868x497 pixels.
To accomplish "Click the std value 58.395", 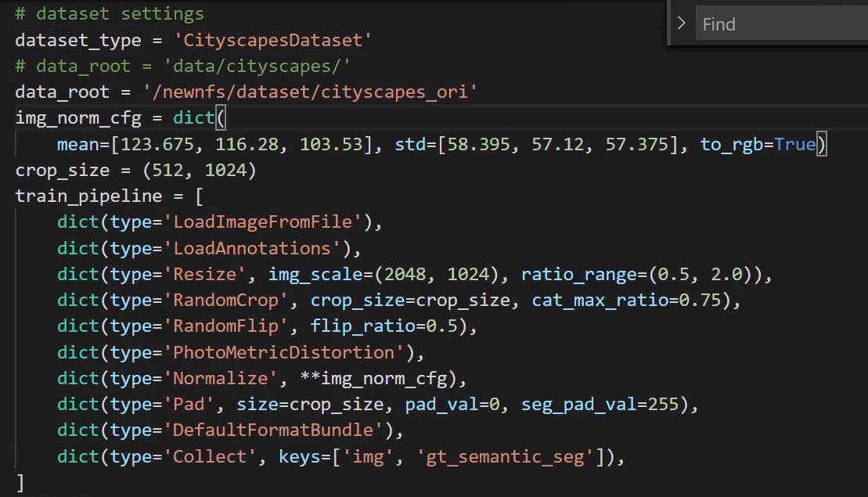I will [x=478, y=144].
